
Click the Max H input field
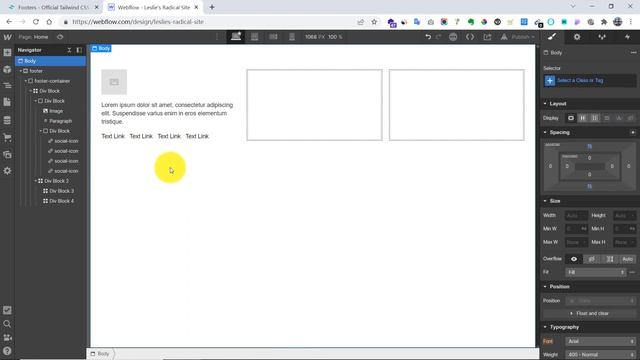[624, 242]
